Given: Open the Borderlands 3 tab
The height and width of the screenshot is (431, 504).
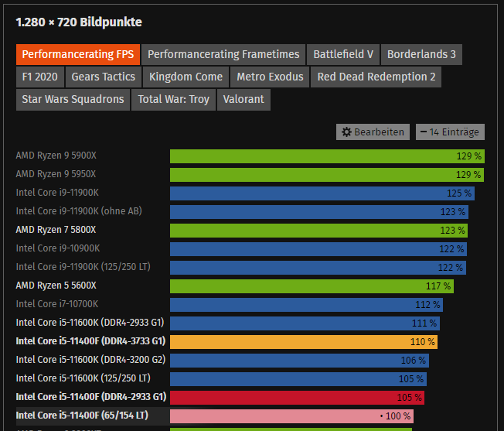Looking at the screenshot, I should tap(421, 54).
